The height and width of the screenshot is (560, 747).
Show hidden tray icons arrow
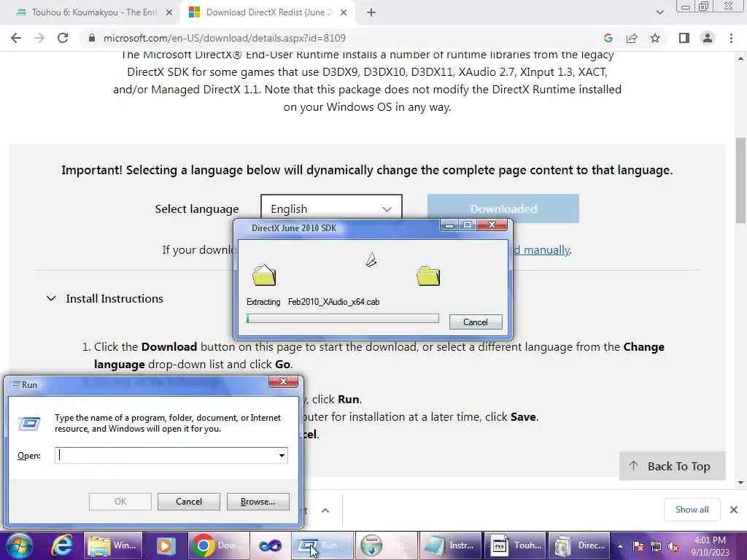(620, 546)
